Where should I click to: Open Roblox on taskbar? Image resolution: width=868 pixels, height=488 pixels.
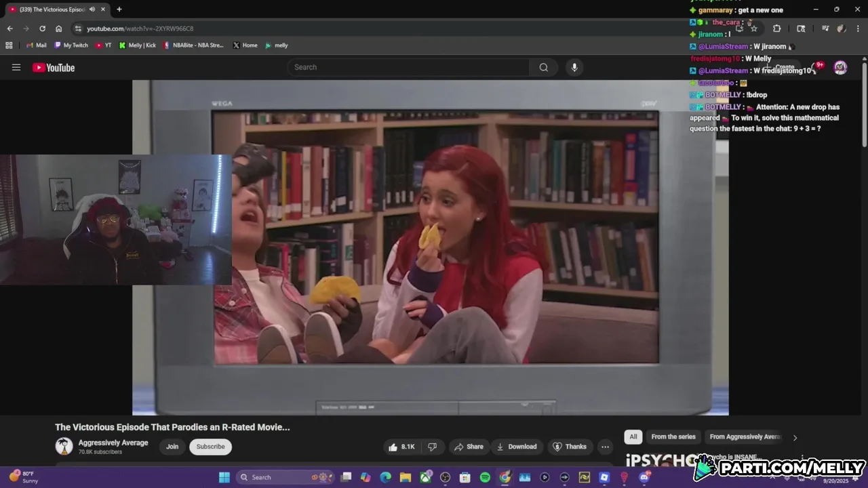pyautogui.click(x=604, y=477)
